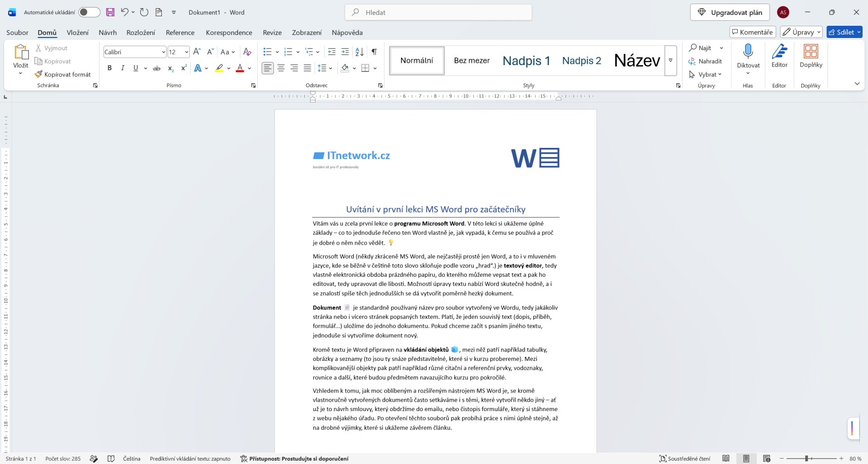Switch to the Reference tab
868x464 pixels.
[x=180, y=33]
